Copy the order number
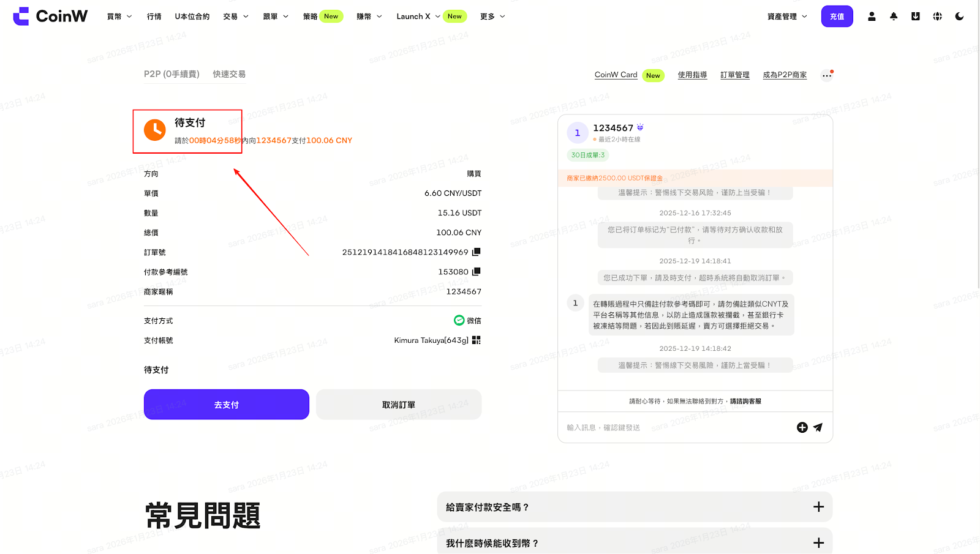The image size is (980, 554). tap(476, 252)
